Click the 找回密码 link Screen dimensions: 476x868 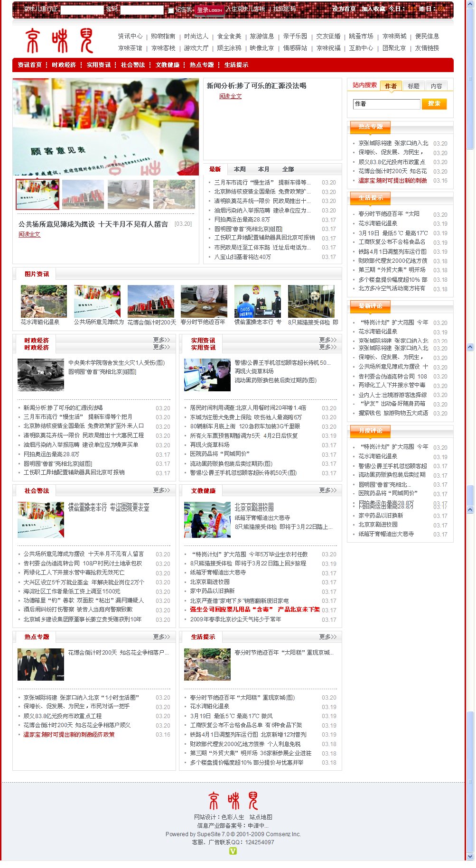click(284, 9)
